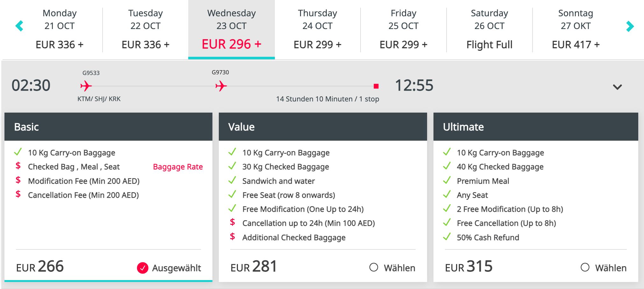Click the next week right arrow
644x289 pixels.
630,26
